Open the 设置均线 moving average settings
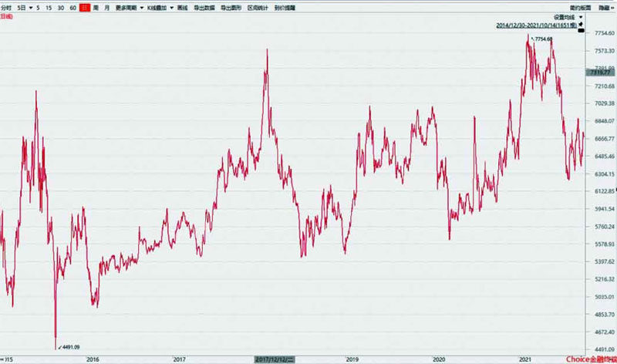 pos(565,16)
